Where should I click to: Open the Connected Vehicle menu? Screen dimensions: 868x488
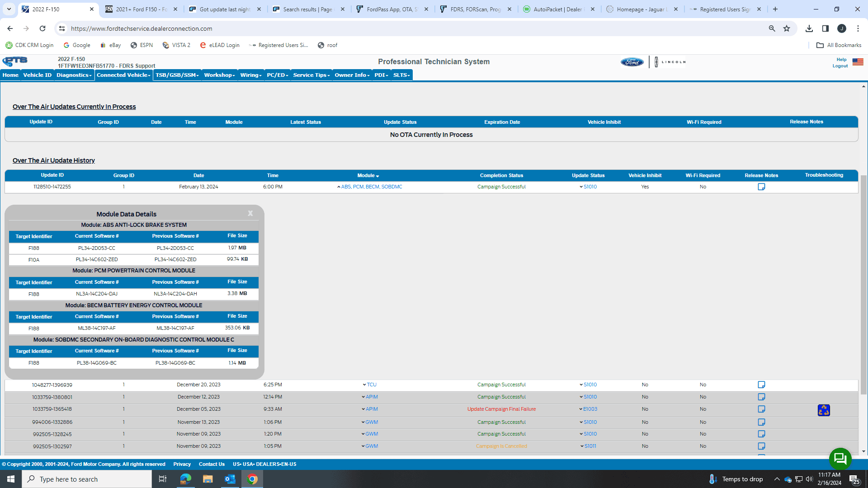pos(123,75)
